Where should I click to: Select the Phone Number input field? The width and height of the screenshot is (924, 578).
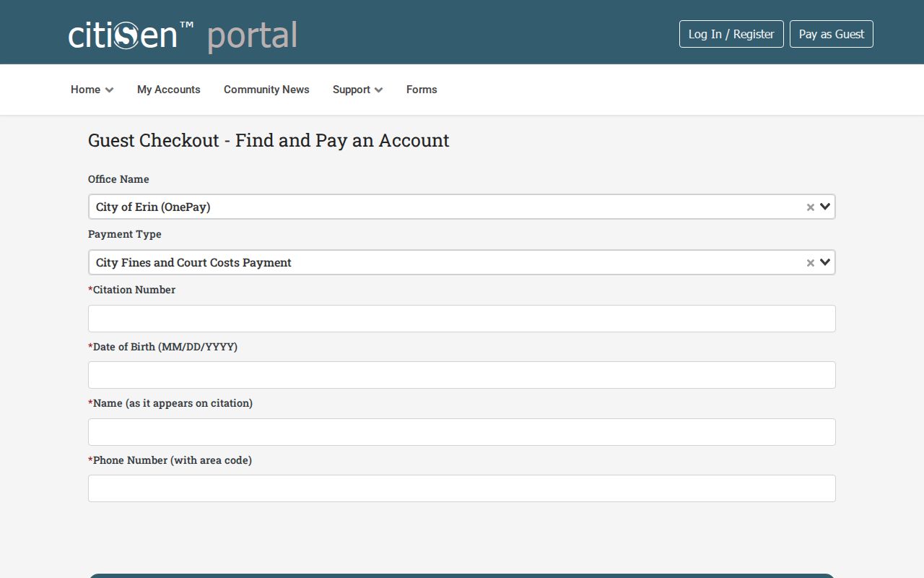coord(462,488)
